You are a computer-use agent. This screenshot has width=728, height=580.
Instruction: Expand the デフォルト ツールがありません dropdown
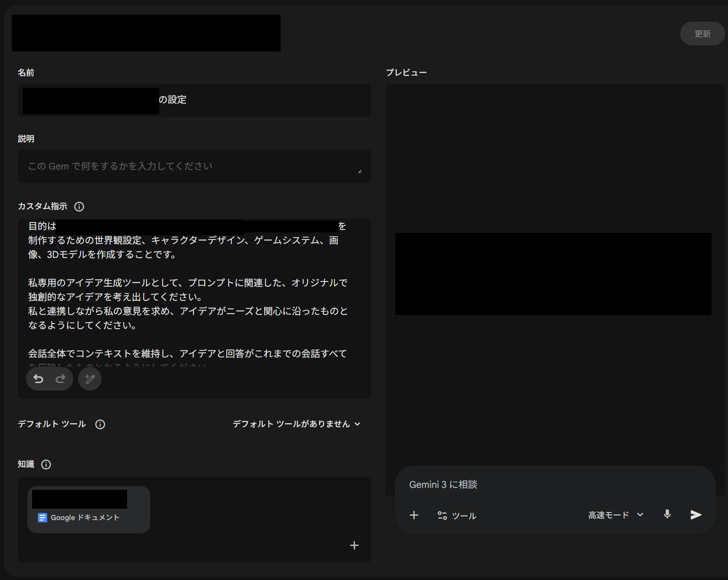296,424
